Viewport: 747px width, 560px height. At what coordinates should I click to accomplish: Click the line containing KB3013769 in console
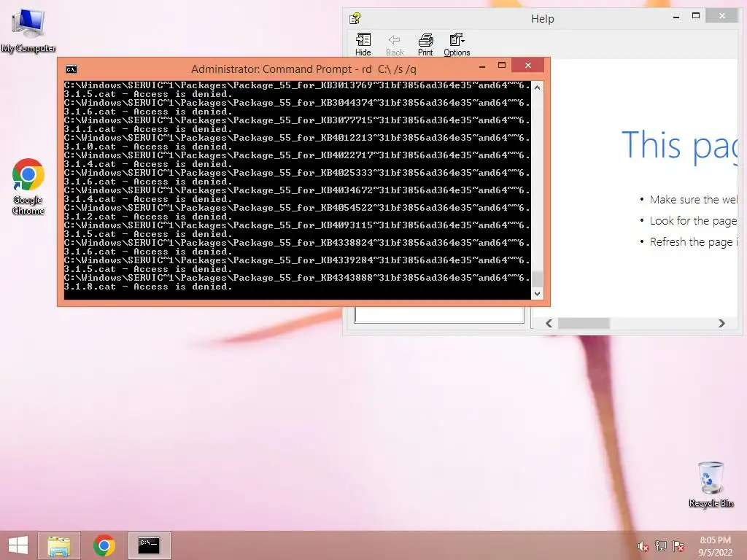298,86
